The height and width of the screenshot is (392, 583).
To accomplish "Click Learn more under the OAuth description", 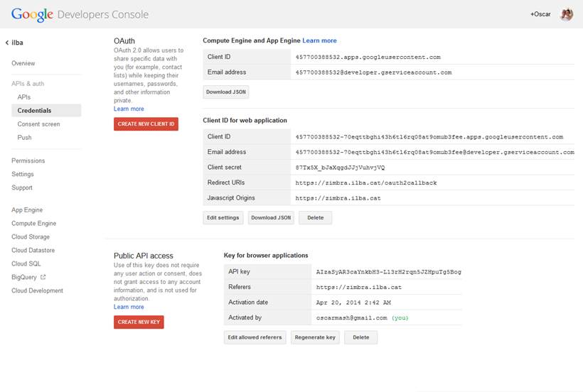I will coord(129,109).
